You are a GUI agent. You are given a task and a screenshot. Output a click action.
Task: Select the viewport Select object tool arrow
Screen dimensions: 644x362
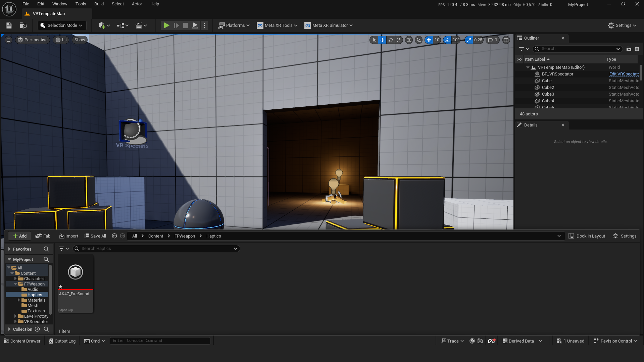(x=374, y=40)
